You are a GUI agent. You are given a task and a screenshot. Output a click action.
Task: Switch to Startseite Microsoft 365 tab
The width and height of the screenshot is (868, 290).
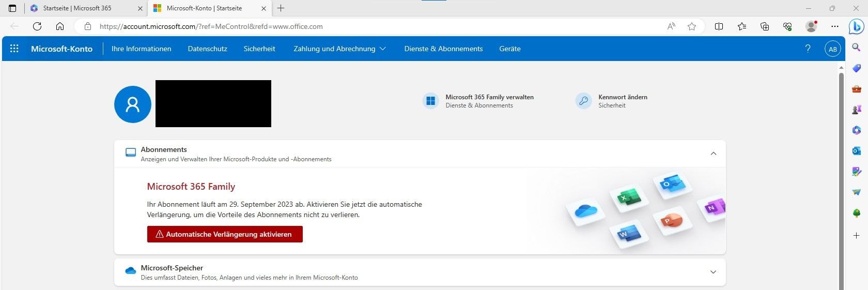coord(85,8)
